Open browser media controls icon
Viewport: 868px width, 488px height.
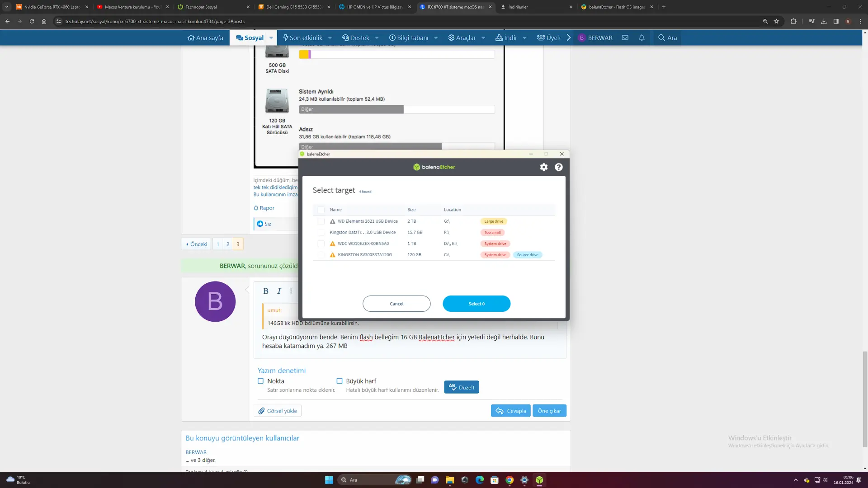pos(811,21)
